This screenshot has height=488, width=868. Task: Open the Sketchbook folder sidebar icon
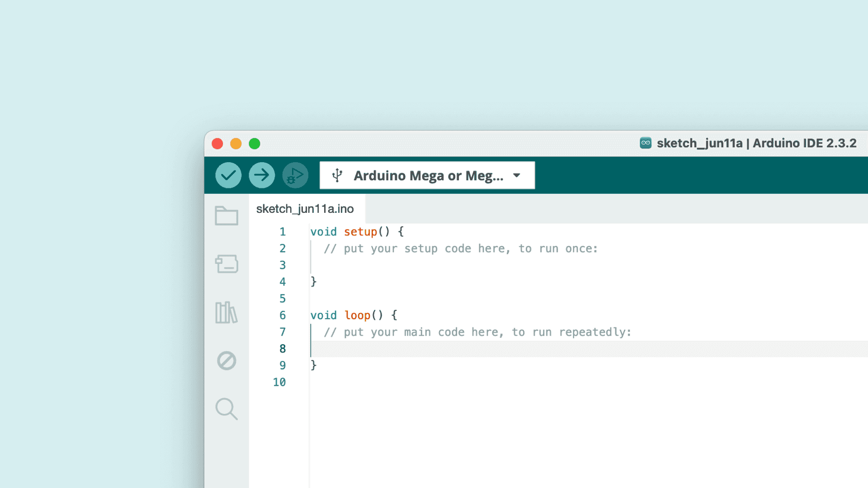click(x=226, y=216)
